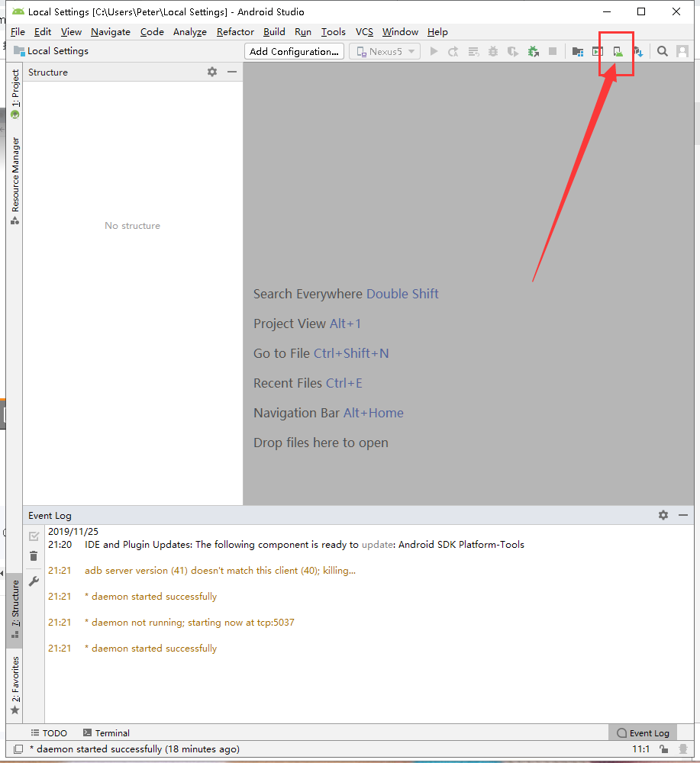Open the Resource Manager side tab
Screen dimensions: 700x763
[15, 181]
